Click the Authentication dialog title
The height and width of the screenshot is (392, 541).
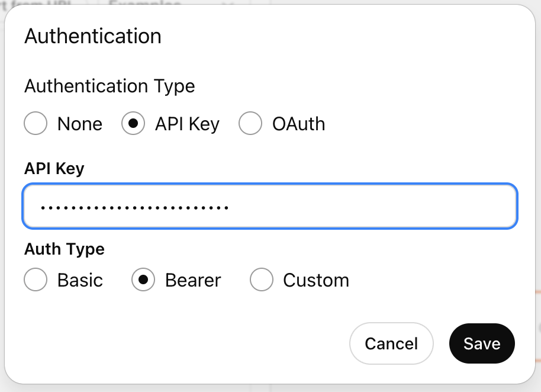click(x=92, y=36)
